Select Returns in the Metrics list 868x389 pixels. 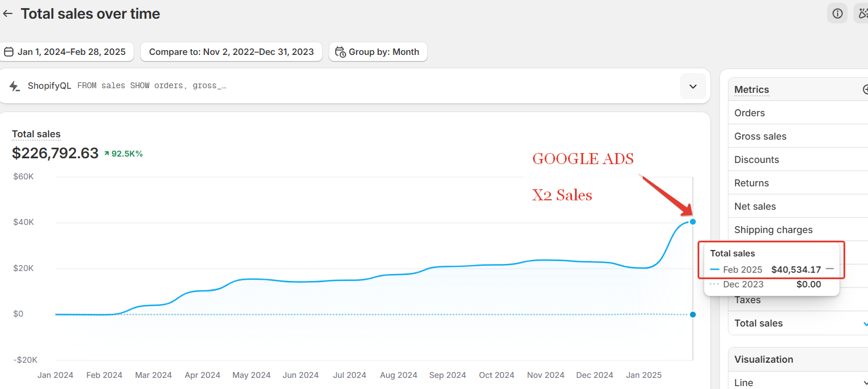[x=751, y=183]
